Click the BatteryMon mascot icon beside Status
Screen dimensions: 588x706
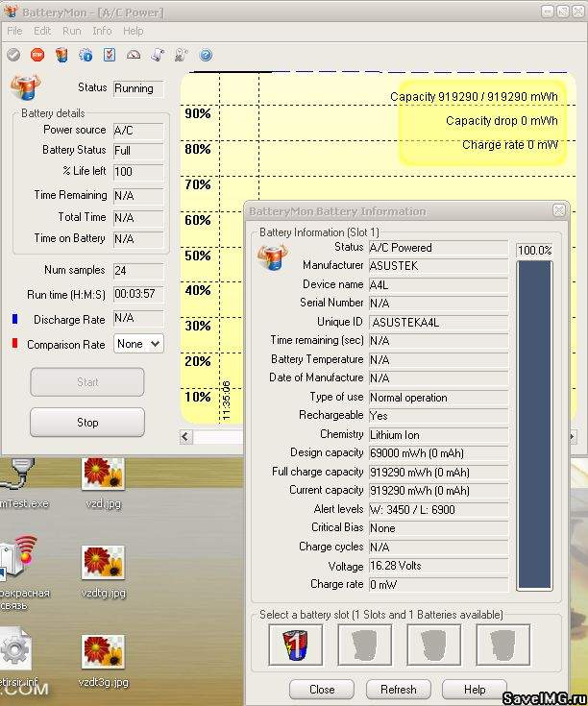25,86
